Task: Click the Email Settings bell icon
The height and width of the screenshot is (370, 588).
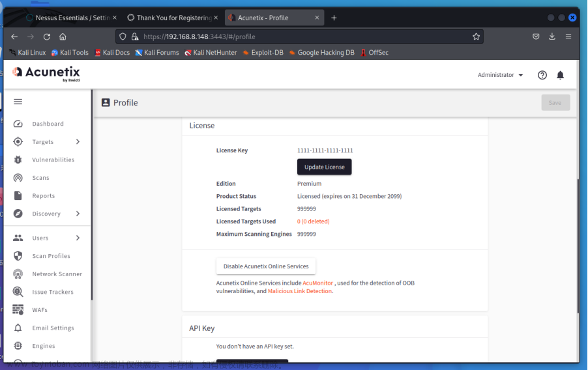Action: [18, 328]
